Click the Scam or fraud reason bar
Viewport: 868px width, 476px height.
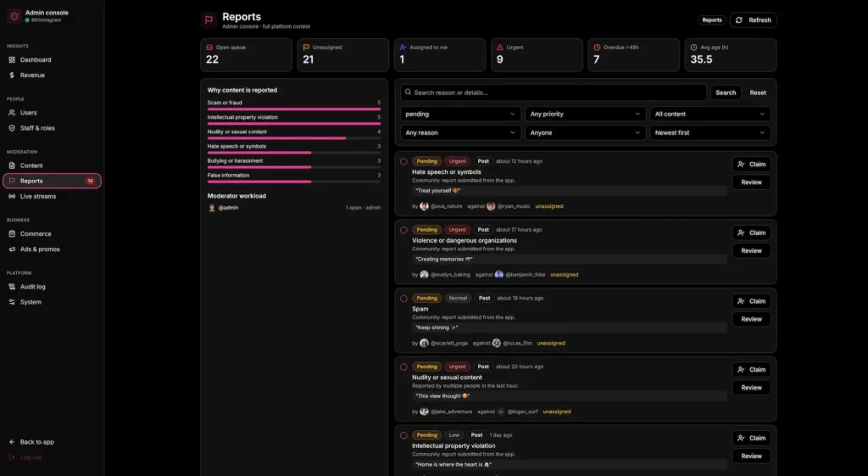click(x=294, y=109)
